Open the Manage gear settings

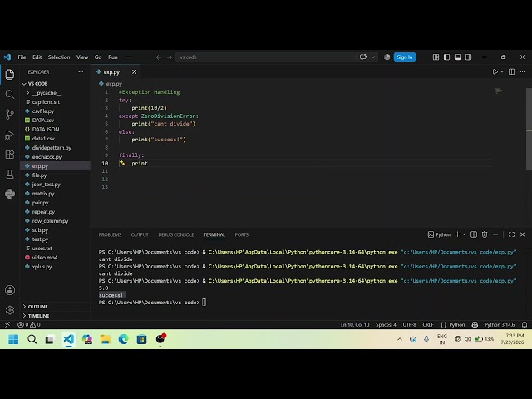tap(10, 310)
